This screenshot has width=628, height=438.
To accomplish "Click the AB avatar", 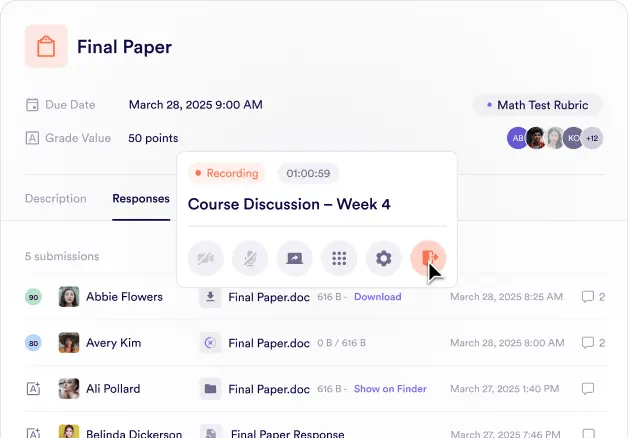I will pos(517,138).
